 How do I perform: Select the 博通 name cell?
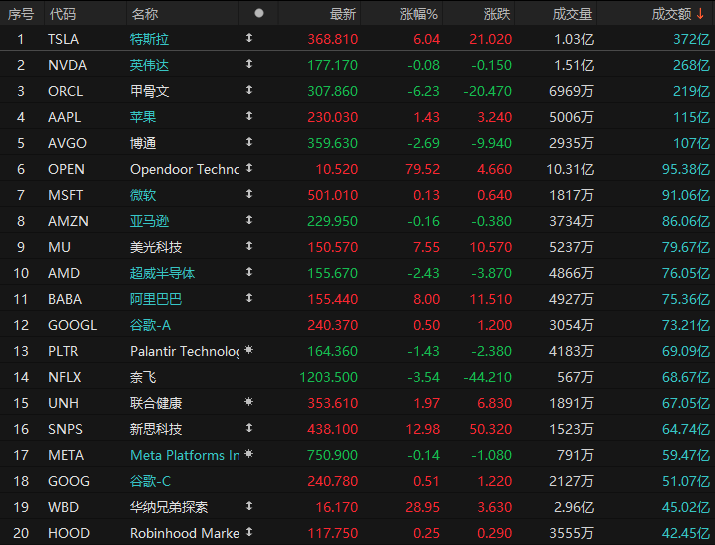click(x=143, y=143)
